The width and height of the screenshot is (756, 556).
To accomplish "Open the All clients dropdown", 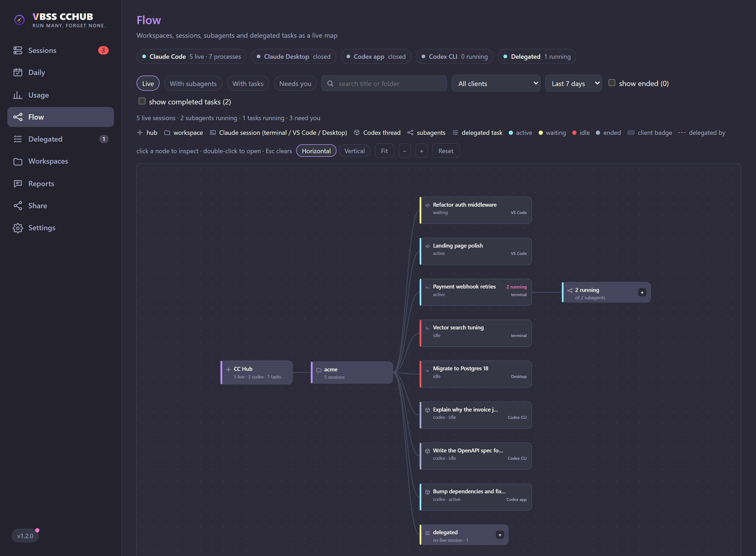I will (496, 83).
